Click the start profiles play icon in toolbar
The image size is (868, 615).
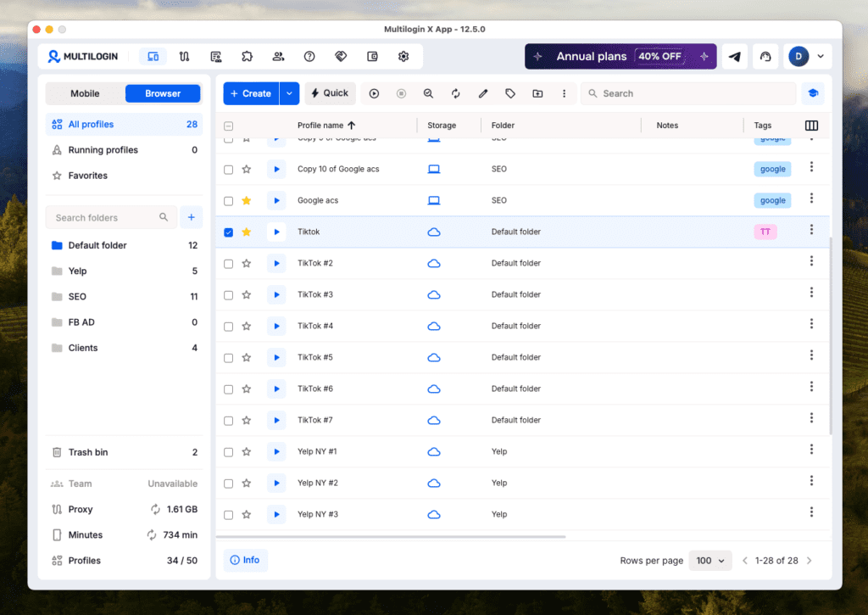pyautogui.click(x=374, y=93)
